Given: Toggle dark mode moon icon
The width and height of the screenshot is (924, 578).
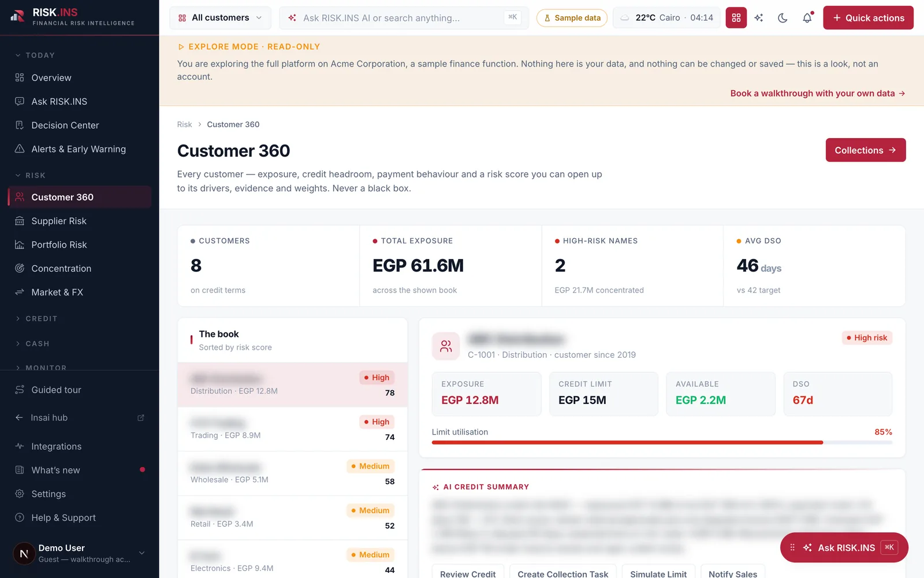Looking at the screenshot, I should 783,18.
